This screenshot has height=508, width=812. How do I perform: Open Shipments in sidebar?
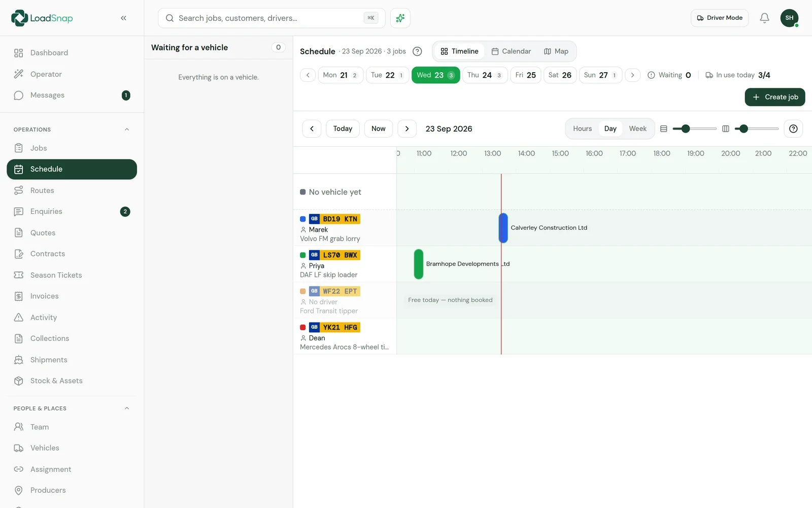click(72, 360)
